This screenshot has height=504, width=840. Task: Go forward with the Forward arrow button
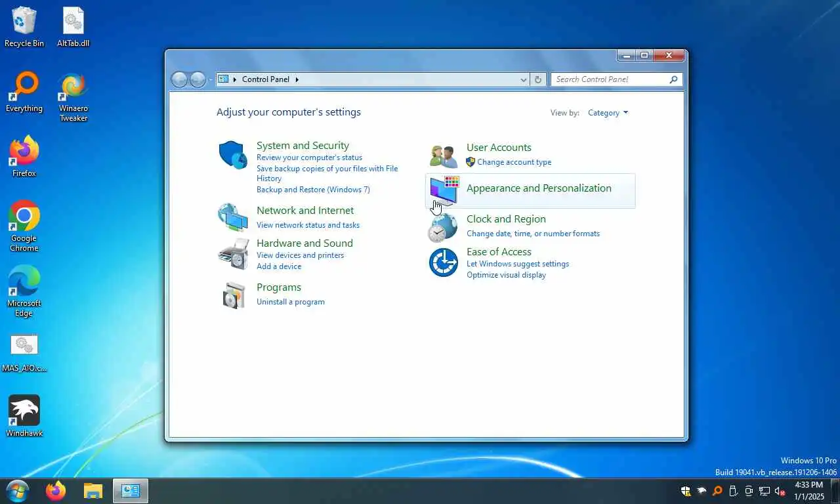click(198, 79)
